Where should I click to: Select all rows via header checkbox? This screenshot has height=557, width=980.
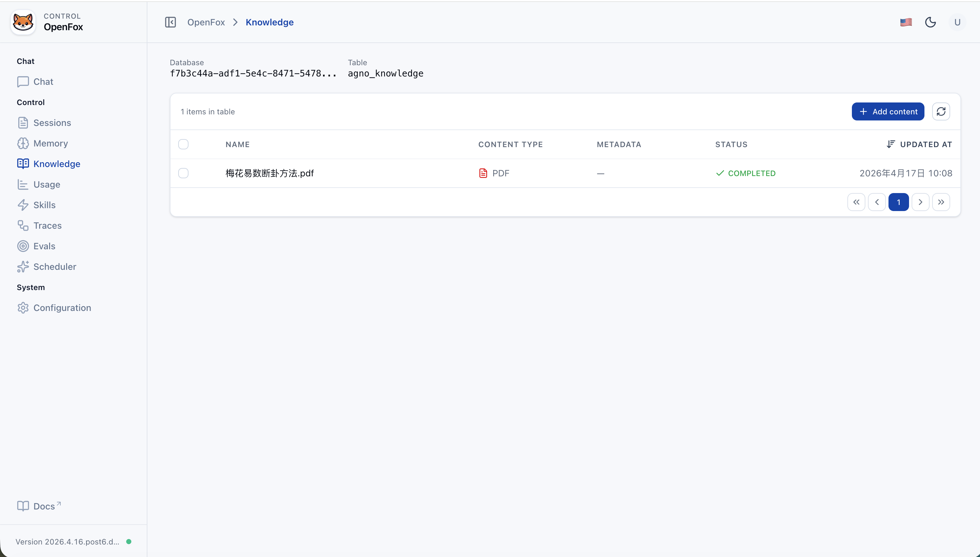tap(183, 144)
